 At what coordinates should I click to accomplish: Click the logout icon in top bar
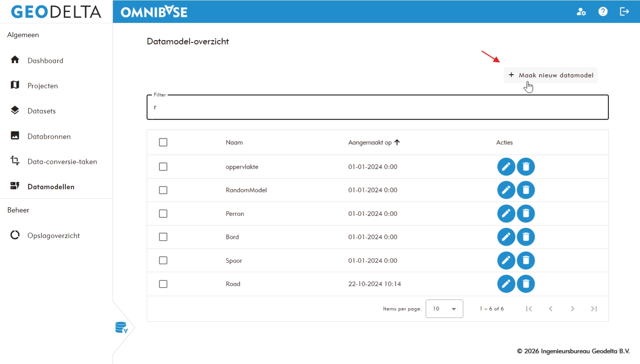point(624,12)
